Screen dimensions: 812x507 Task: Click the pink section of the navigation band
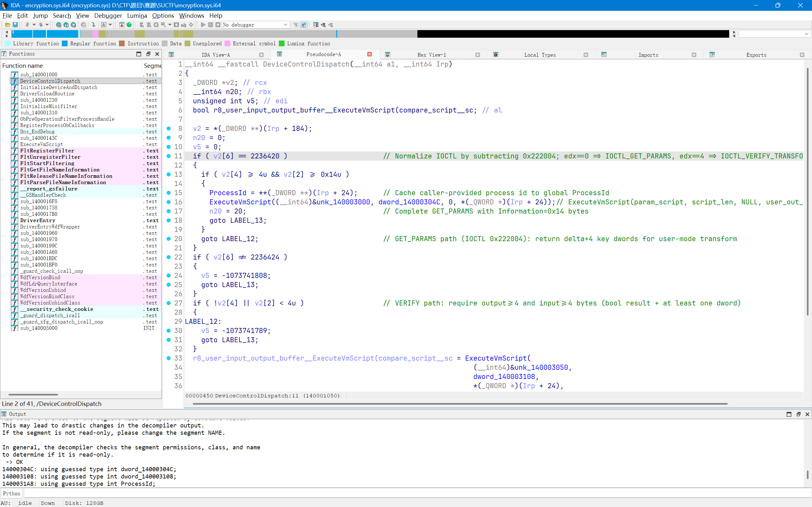pyautogui.click(x=95, y=34)
